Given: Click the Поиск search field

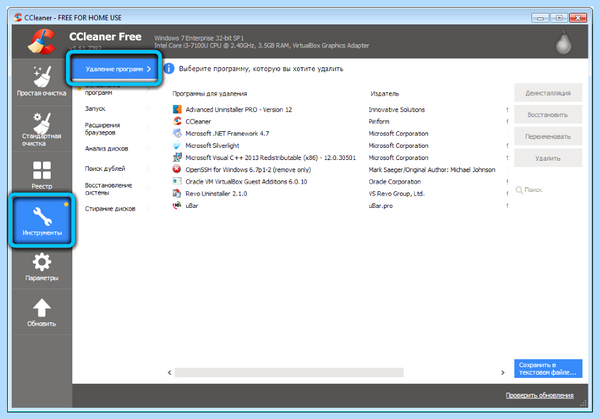Looking at the screenshot, I should point(548,190).
